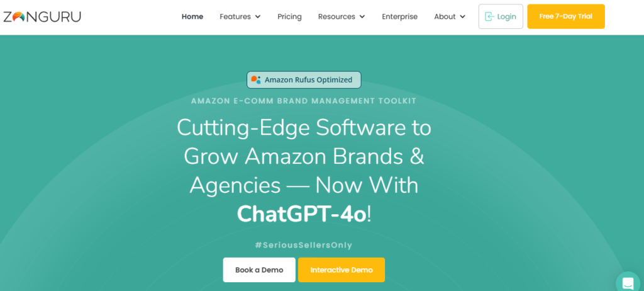Image resolution: width=644 pixels, height=291 pixels.
Task: Click the ZonGuru logo
Action: click(42, 16)
